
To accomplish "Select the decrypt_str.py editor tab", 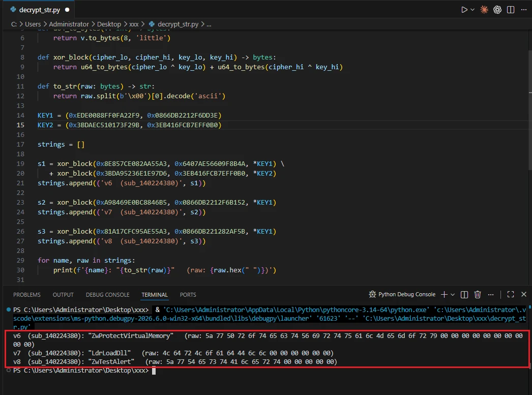I will click(x=40, y=10).
